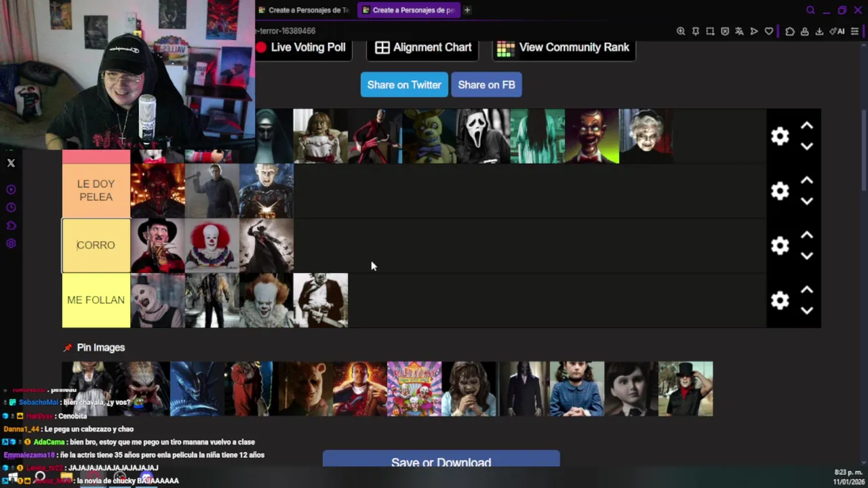Select the Ghostface image in top tier
868x488 pixels.
click(x=484, y=136)
